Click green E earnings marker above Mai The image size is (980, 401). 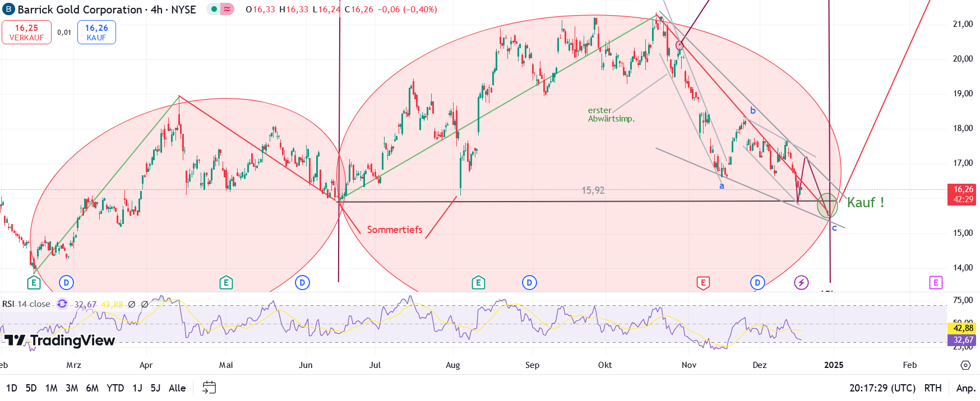[x=226, y=283]
